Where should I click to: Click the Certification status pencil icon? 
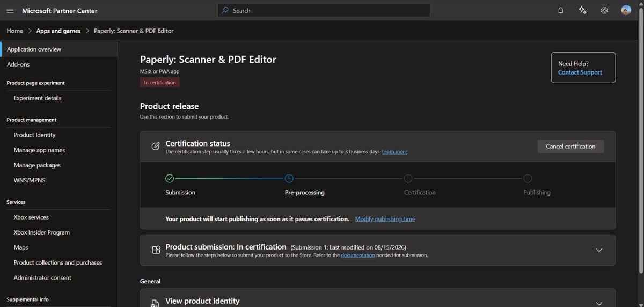[x=155, y=146]
